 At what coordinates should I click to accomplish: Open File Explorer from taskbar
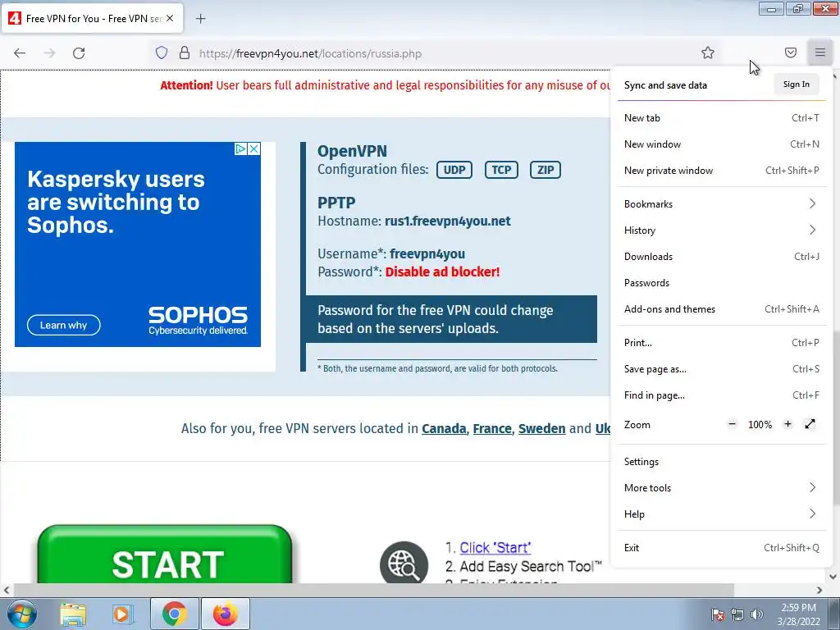tap(73, 614)
